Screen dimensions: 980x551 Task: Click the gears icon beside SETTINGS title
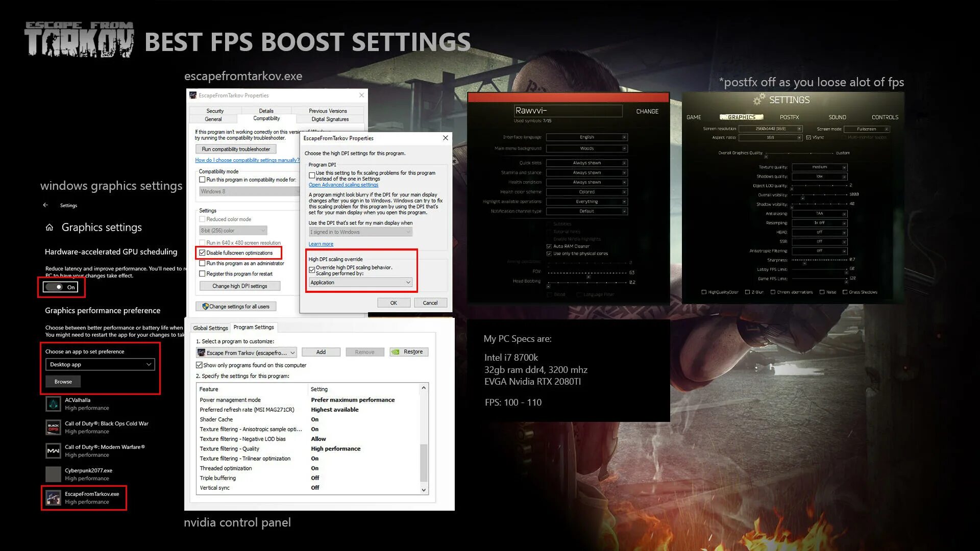click(759, 99)
